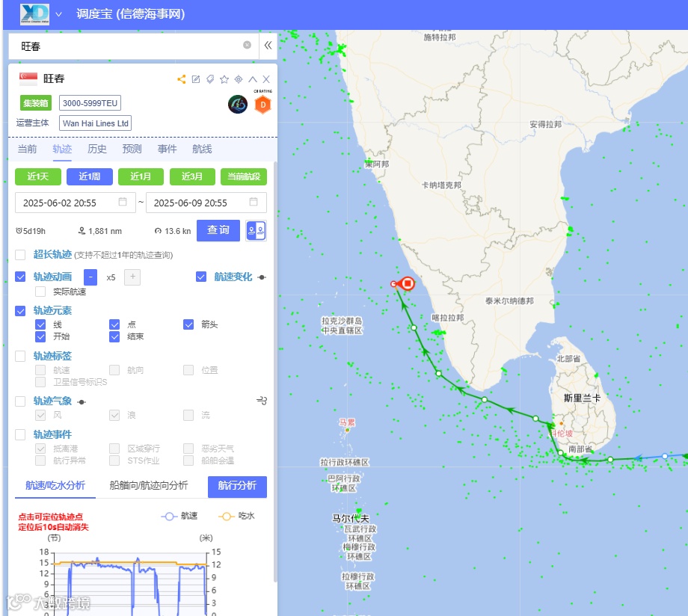Click the panel's vertical scrollbar
This screenshot has height=616, width=688.
click(275, 373)
